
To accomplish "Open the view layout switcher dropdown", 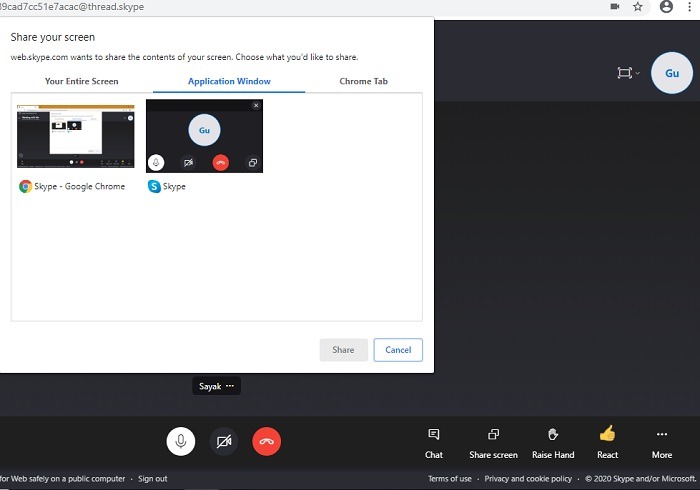I will (x=628, y=73).
